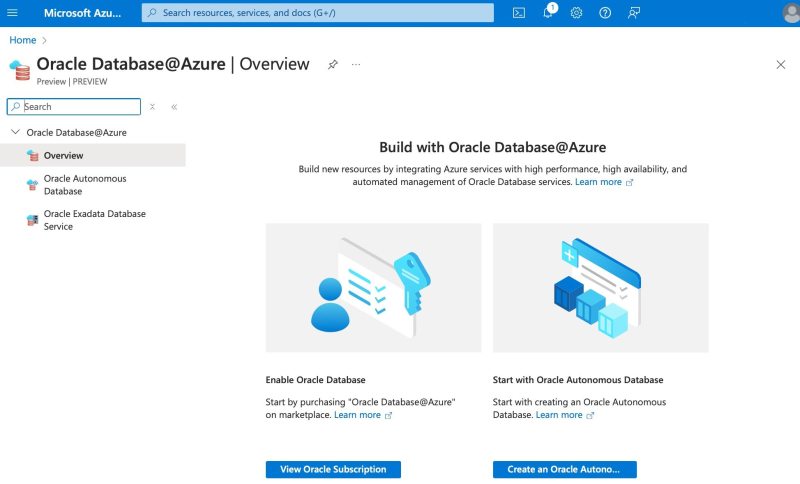Open the user account avatar

point(791,13)
